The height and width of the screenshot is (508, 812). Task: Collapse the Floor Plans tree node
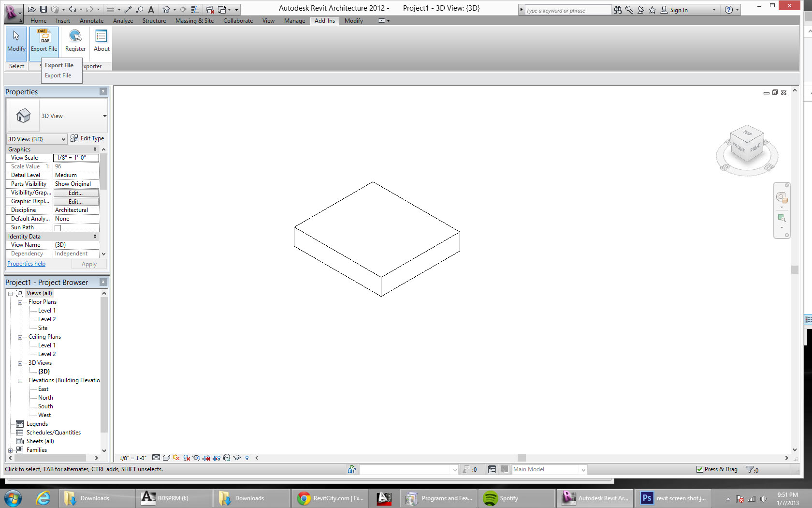pyautogui.click(x=20, y=302)
